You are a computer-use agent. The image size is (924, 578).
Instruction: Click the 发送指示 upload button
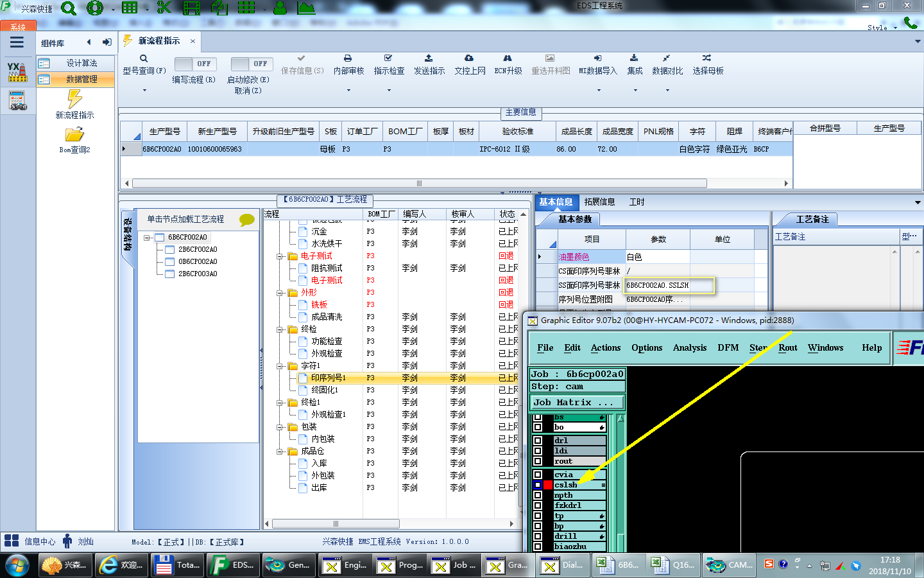coord(429,65)
